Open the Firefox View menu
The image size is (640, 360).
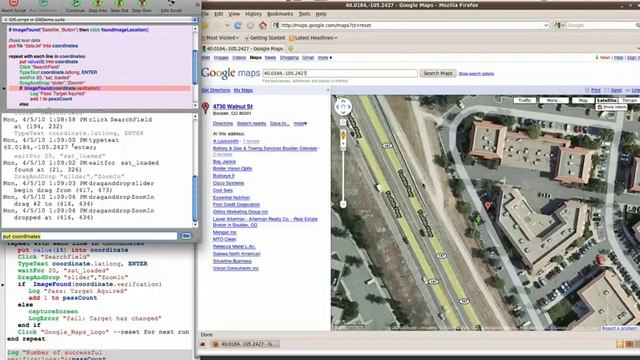[x=234, y=14]
